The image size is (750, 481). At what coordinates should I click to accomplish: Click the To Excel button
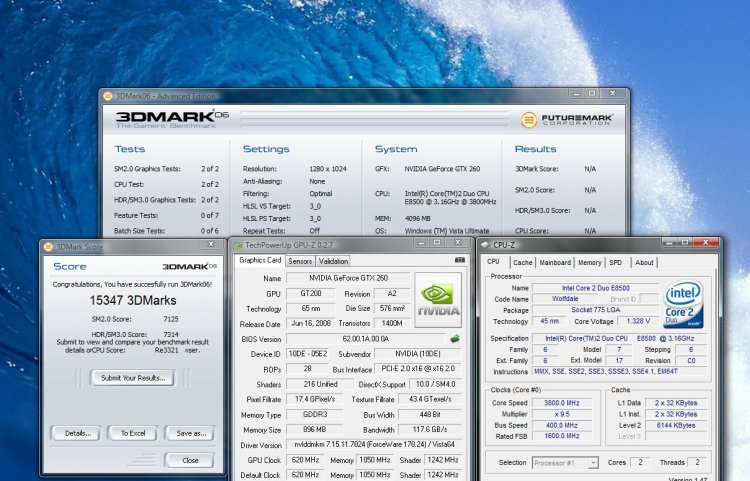[x=133, y=433]
